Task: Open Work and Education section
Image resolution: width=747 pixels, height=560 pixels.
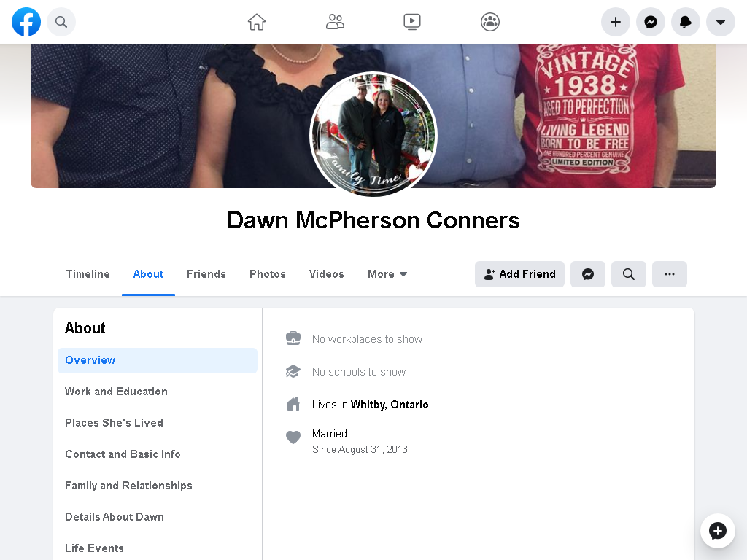Action: [158, 392]
